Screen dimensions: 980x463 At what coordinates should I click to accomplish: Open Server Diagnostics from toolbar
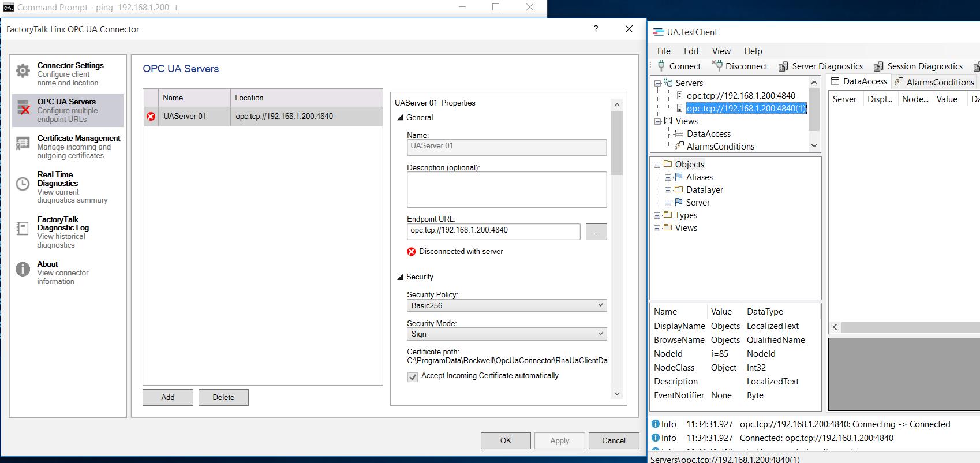point(783,67)
